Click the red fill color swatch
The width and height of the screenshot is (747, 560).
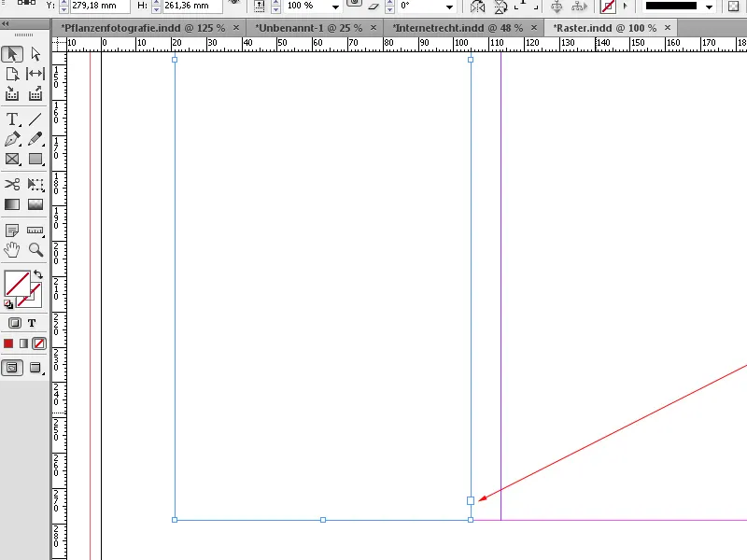[7, 343]
